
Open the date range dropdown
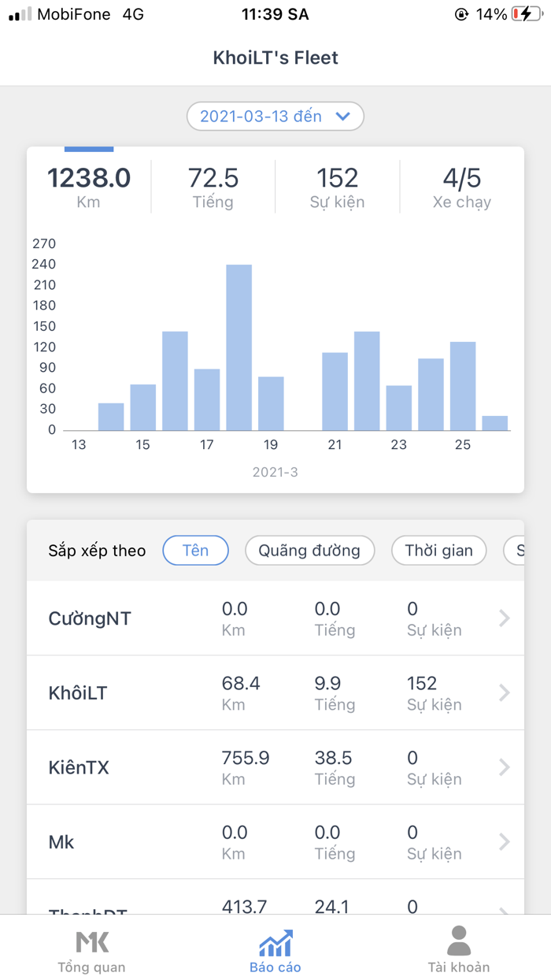(x=275, y=117)
